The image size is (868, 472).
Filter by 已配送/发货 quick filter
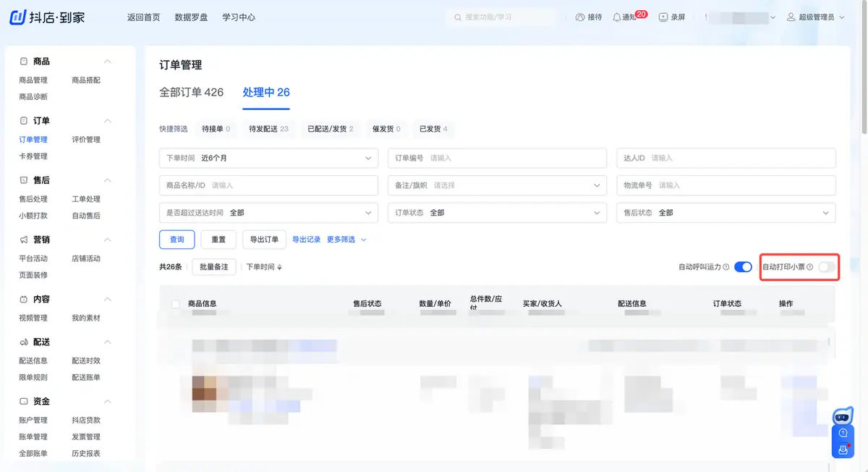point(331,129)
